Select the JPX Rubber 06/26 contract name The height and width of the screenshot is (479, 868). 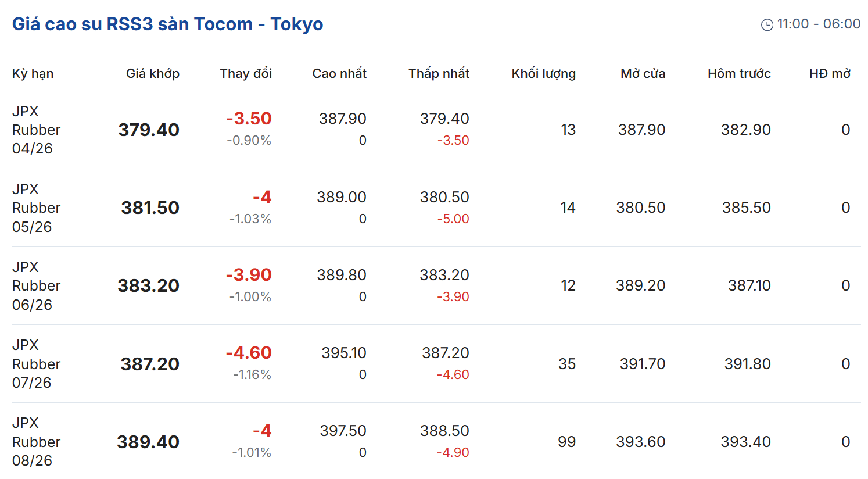[x=36, y=285]
